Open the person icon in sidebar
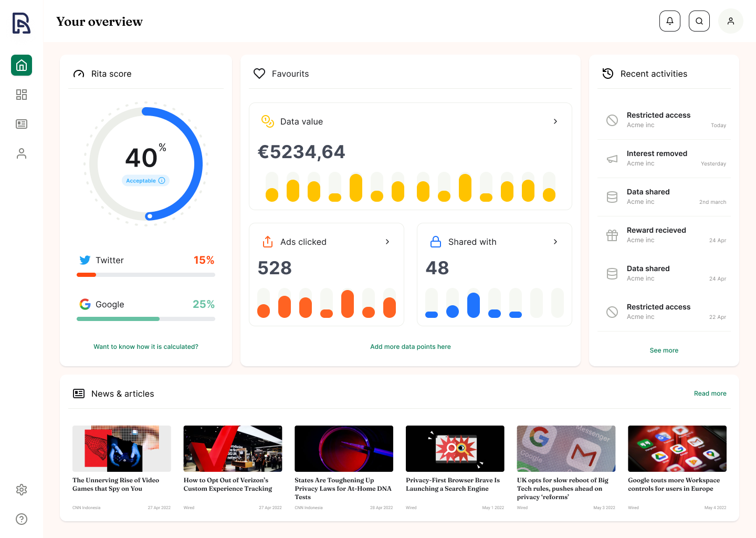Viewport: 756px width, 538px height. click(22, 153)
